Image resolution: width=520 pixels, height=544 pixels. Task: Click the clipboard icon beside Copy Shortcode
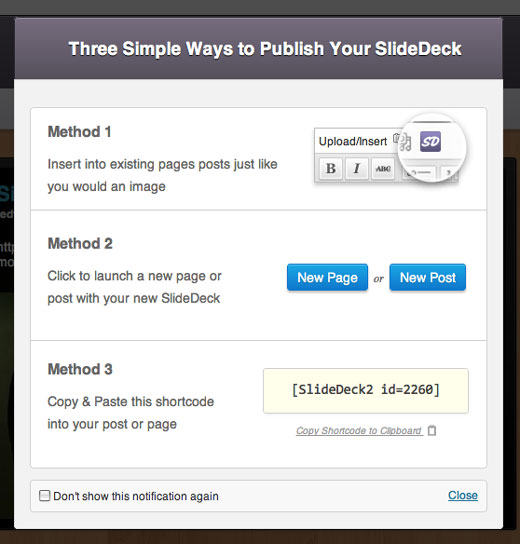(432, 431)
